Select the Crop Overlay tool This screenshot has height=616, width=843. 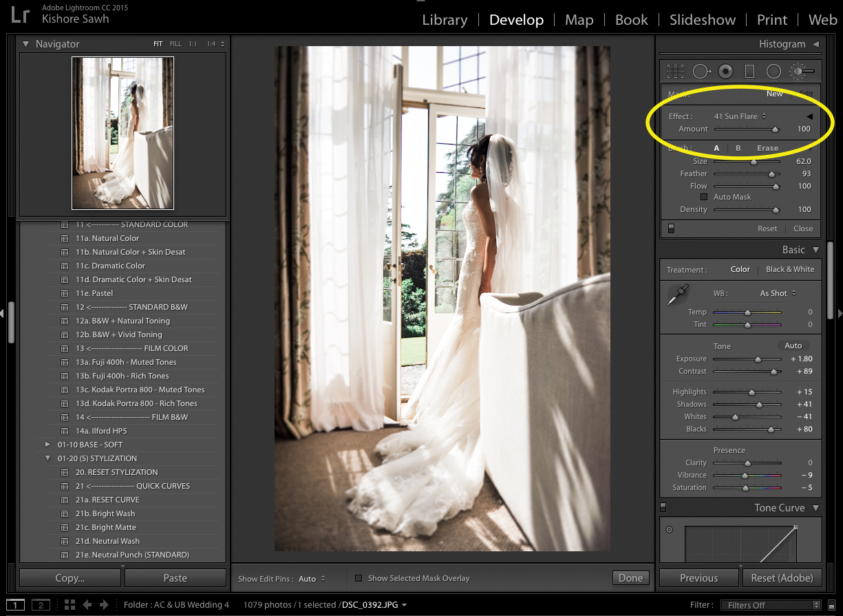[675, 71]
